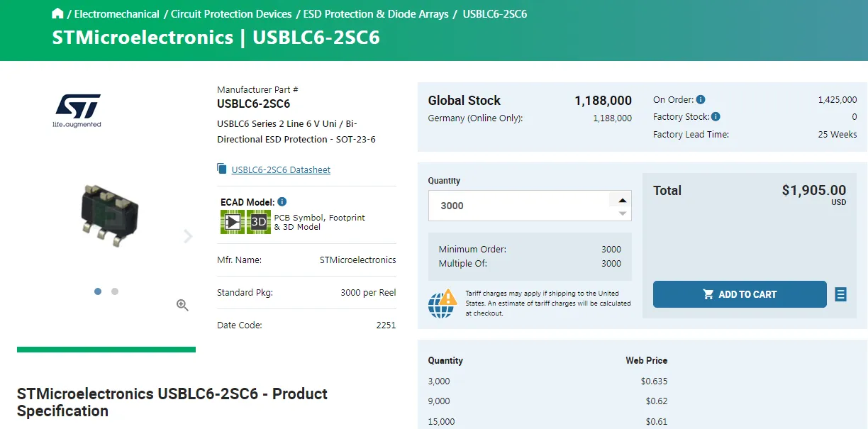
Task: Add the part to cart
Action: (x=740, y=294)
